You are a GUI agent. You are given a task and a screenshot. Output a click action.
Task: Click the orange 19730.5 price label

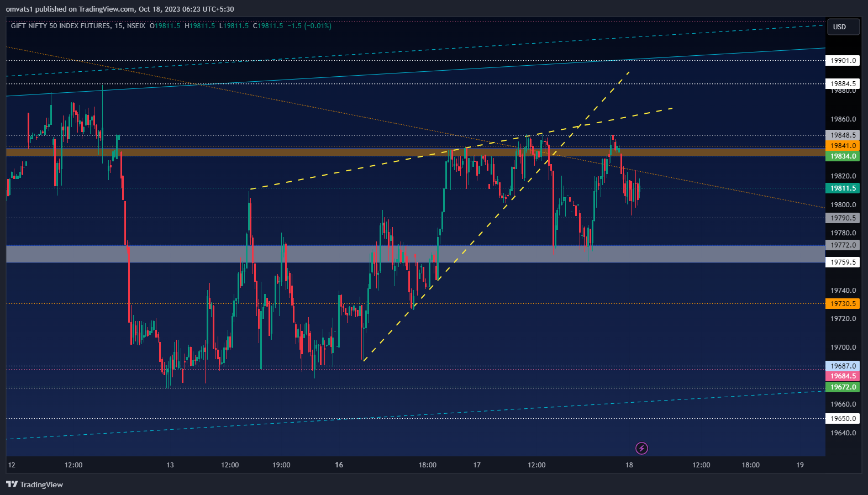843,304
